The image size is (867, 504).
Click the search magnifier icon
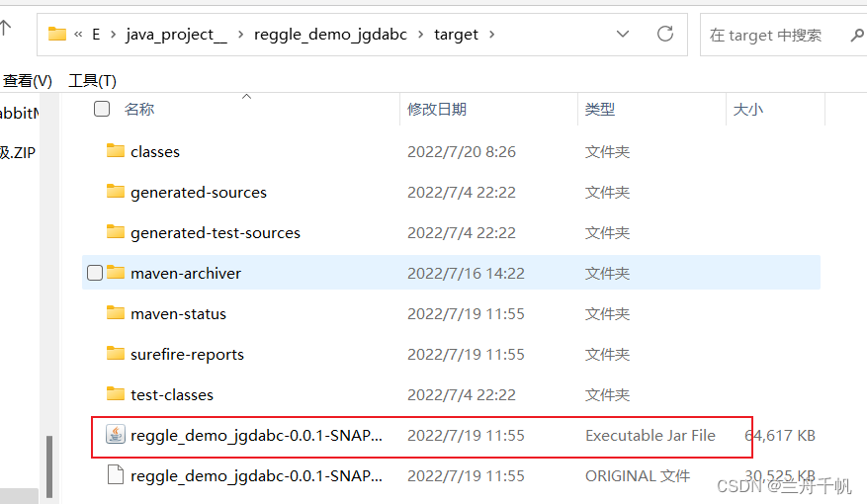[856, 36]
